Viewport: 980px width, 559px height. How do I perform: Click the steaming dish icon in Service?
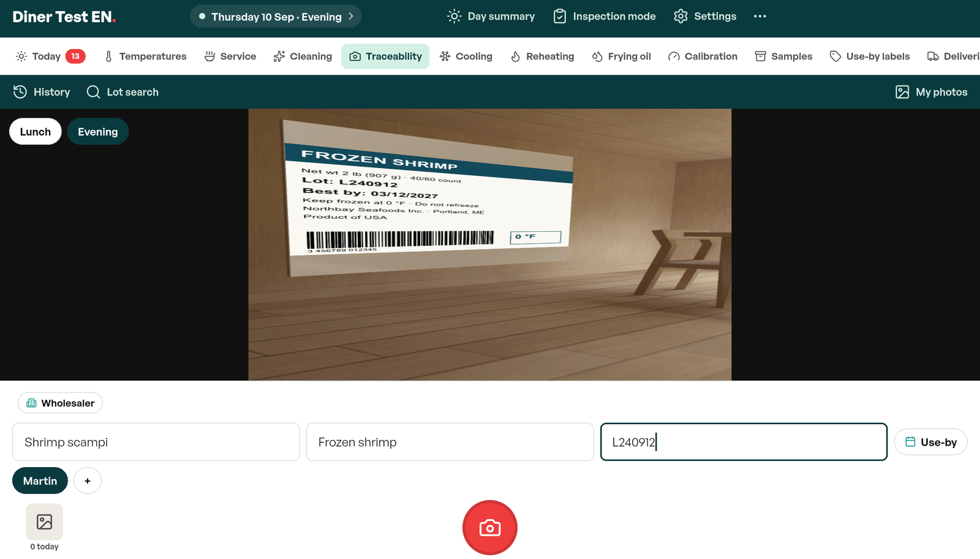pos(209,56)
